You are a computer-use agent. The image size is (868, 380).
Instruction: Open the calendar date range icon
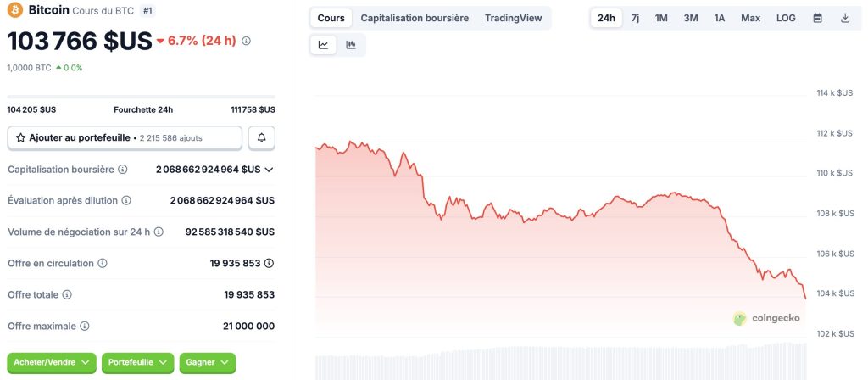pos(818,18)
